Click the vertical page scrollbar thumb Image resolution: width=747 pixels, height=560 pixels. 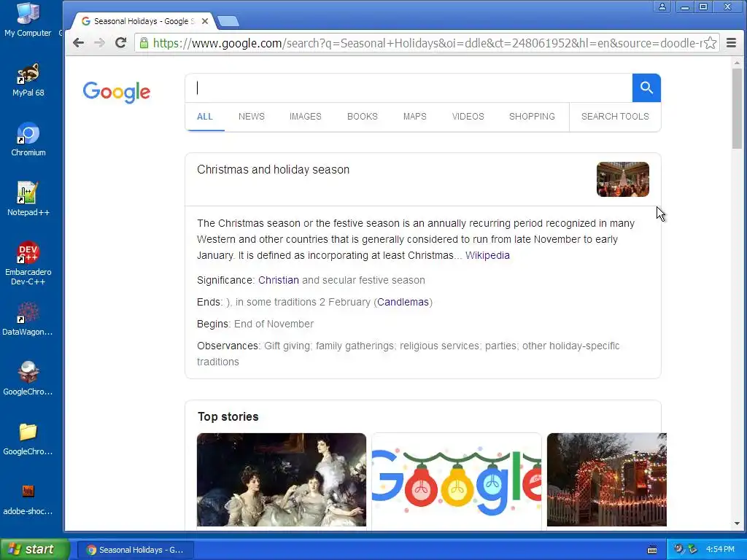click(x=737, y=109)
